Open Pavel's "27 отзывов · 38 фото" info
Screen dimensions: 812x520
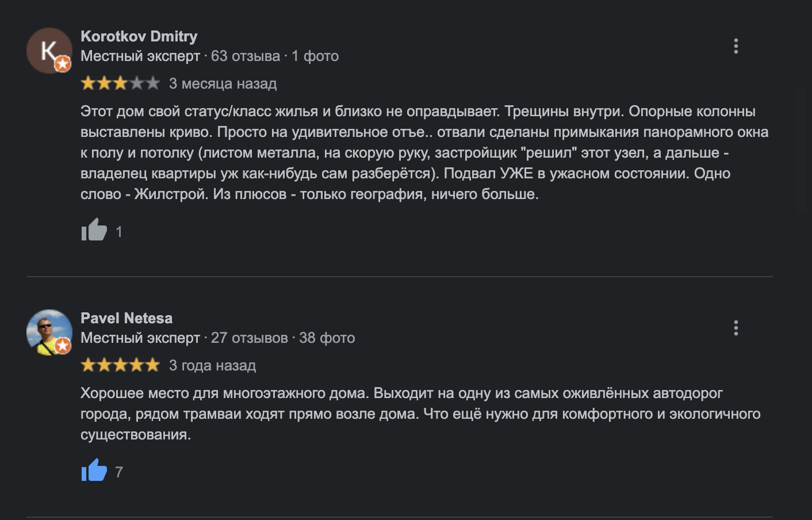(x=282, y=338)
